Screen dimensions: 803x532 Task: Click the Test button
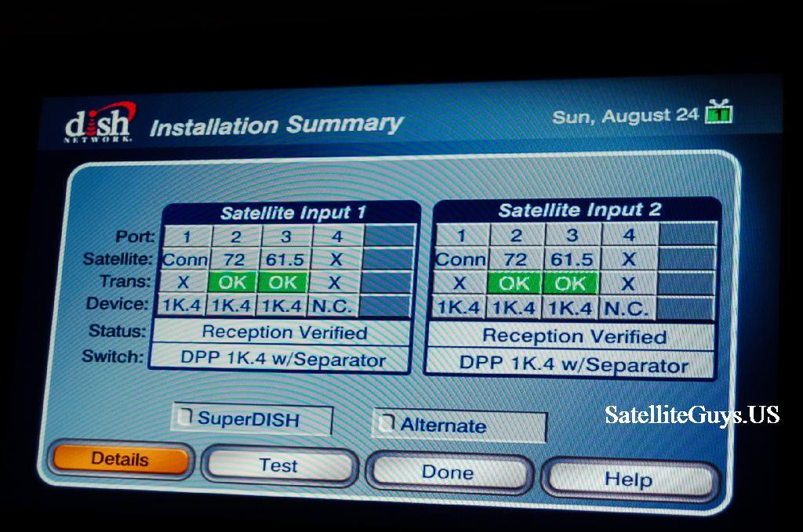[279, 465]
